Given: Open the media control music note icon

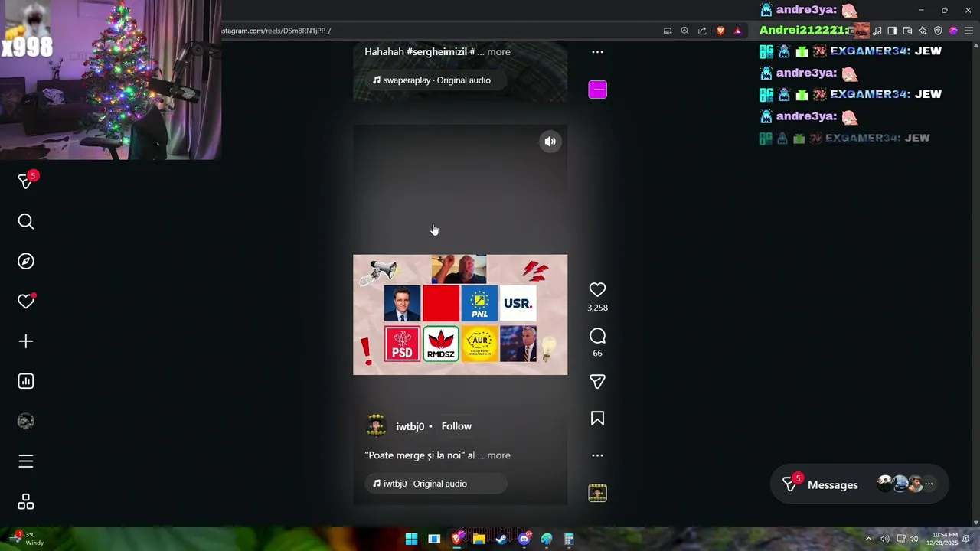Looking at the screenshot, I should point(877,31).
